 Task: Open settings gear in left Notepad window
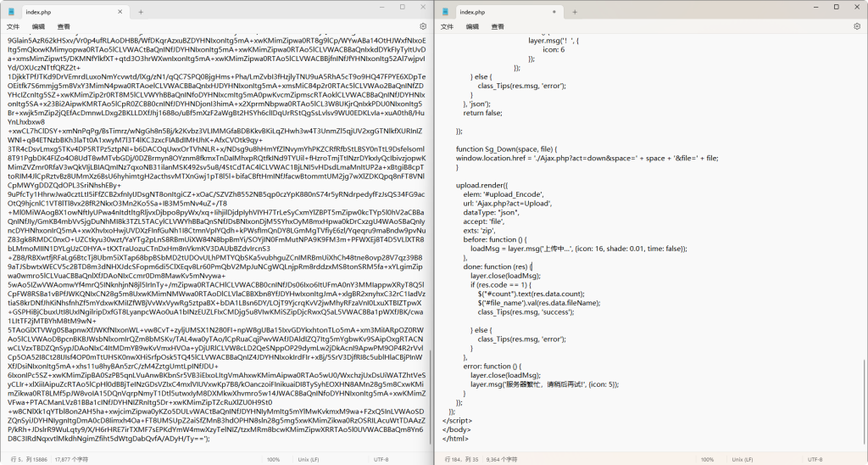click(424, 26)
